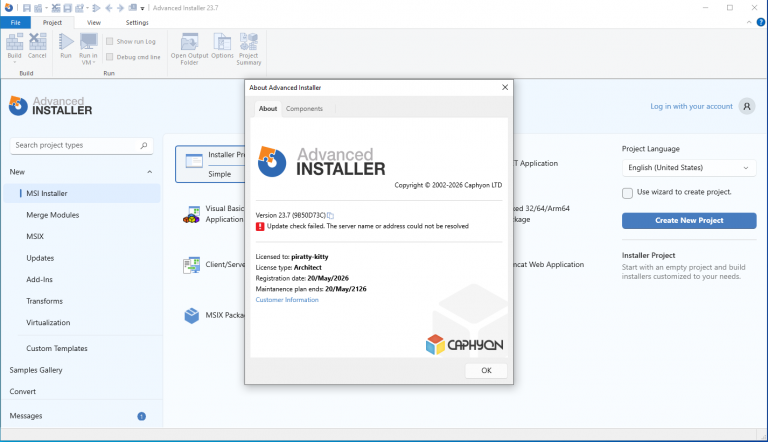Switch to the Project ribbon tab
Screen dimensions: 768x442
[52, 23]
